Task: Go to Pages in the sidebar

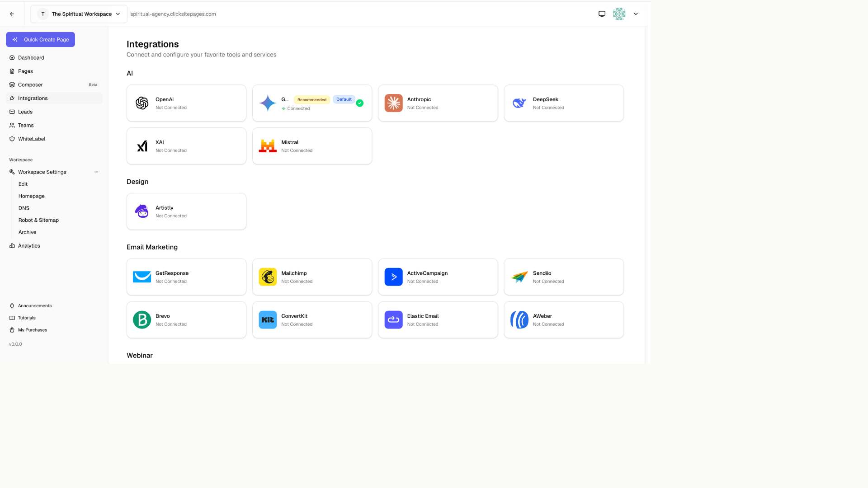Action: click(54, 71)
